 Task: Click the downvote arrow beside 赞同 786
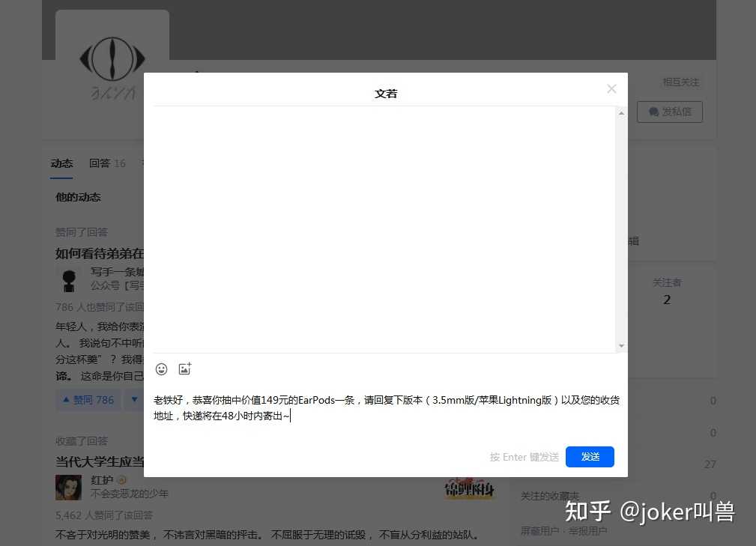pos(135,400)
